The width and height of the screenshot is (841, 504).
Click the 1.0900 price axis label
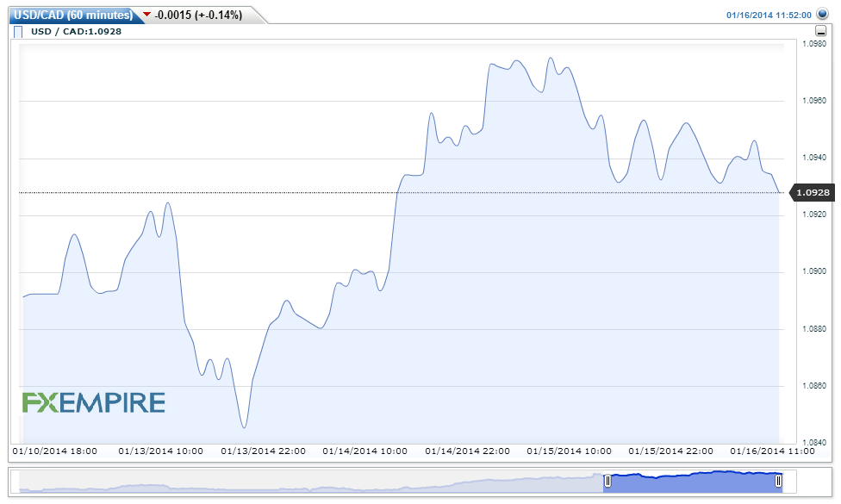click(814, 271)
